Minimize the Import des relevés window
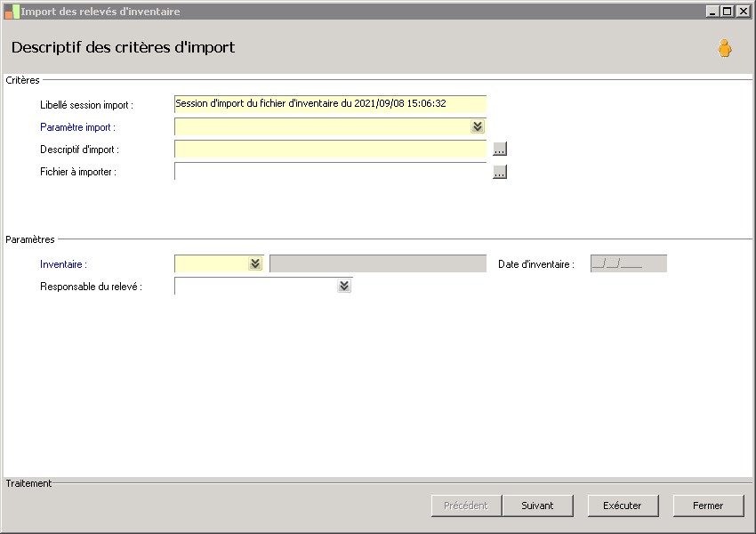756x534 pixels. pyautogui.click(x=712, y=12)
